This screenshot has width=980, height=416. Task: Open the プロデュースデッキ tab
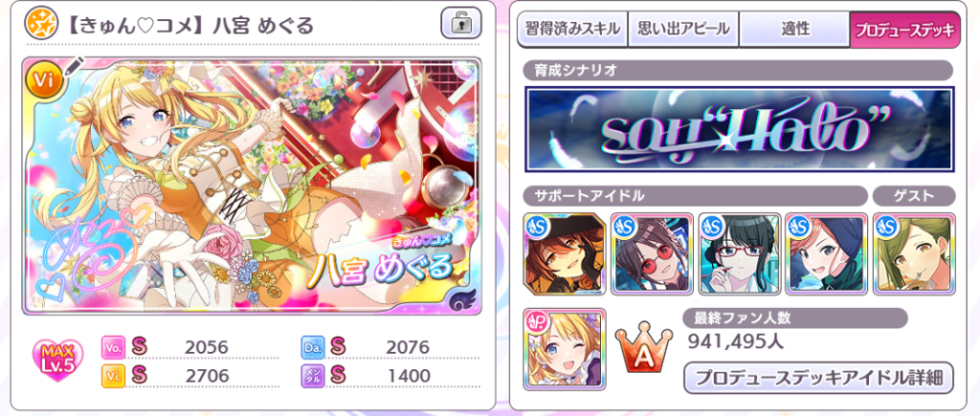point(905,29)
